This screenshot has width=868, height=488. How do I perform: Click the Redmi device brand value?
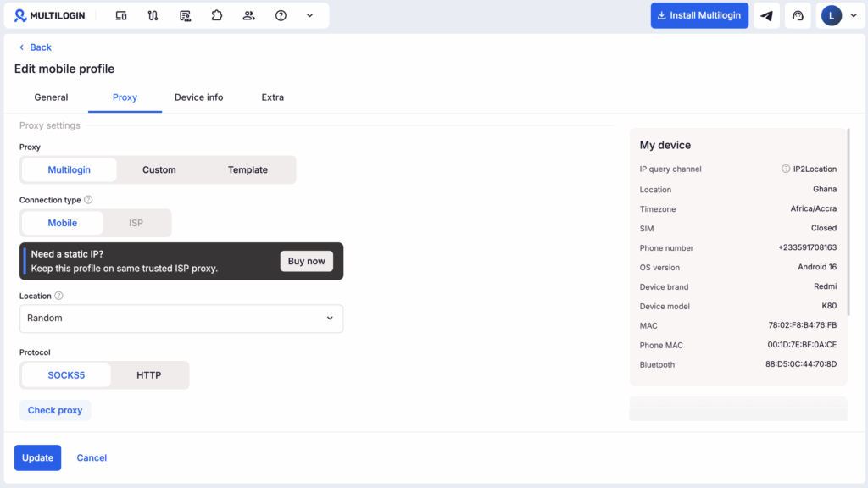click(x=826, y=286)
